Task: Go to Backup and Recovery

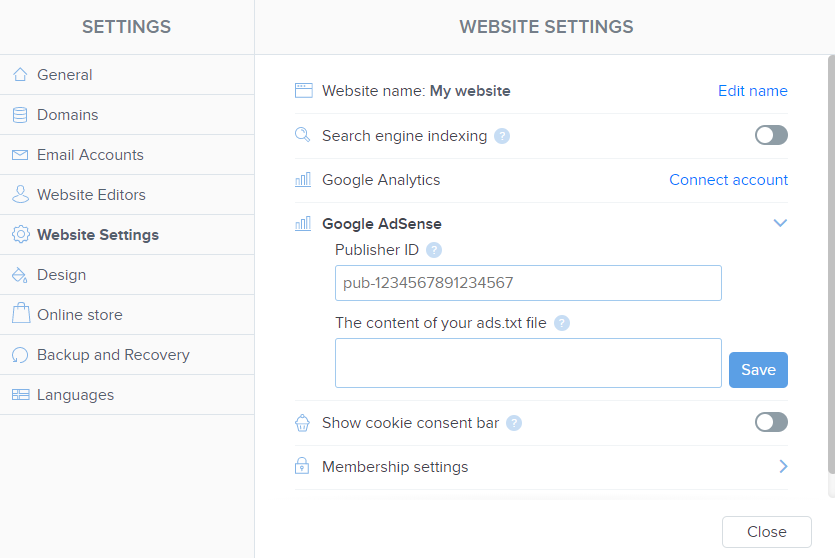Action: point(127,355)
